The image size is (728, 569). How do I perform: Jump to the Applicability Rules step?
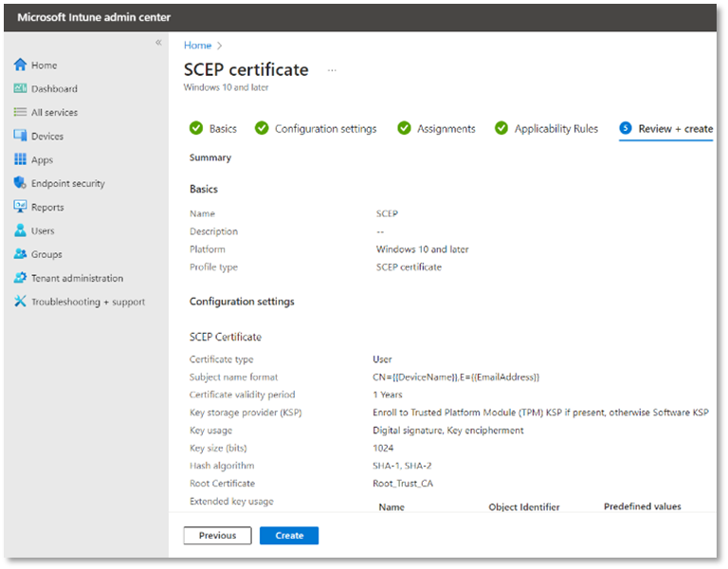pos(555,129)
